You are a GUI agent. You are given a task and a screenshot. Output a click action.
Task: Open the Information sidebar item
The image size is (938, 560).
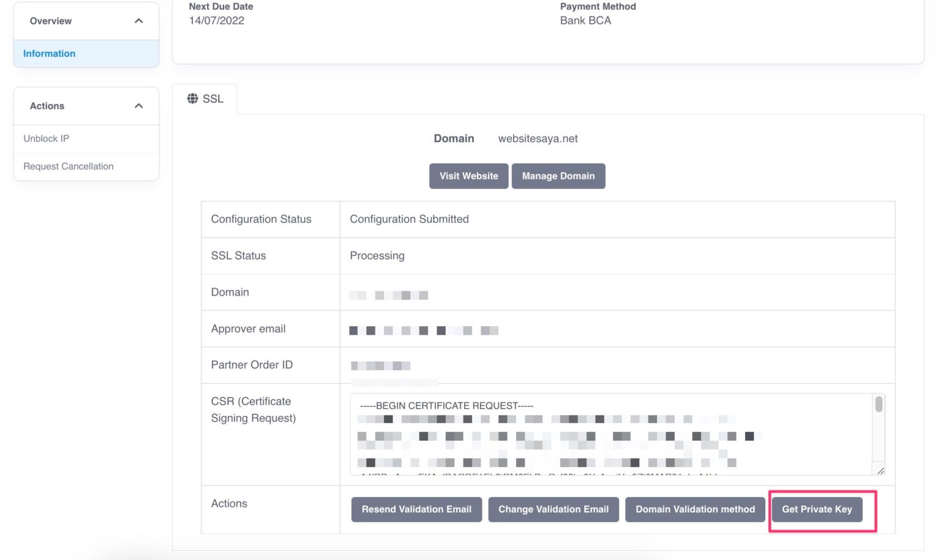point(49,54)
